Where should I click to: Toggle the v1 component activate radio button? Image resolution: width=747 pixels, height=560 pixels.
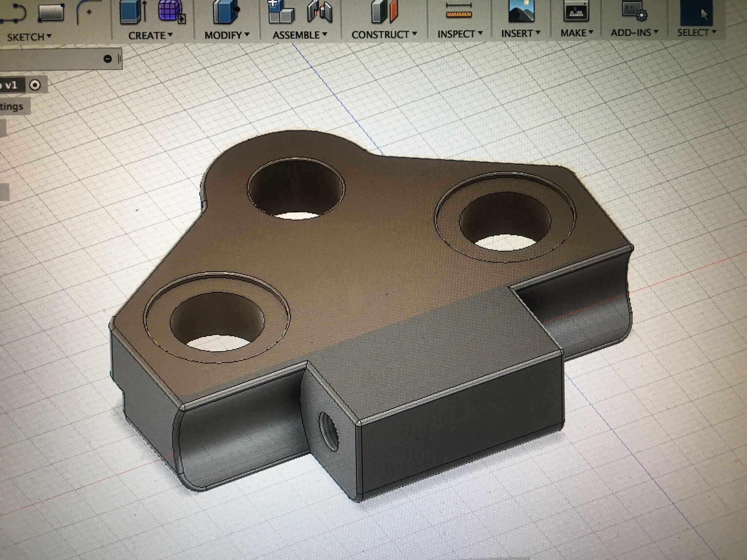pyautogui.click(x=35, y=85)
